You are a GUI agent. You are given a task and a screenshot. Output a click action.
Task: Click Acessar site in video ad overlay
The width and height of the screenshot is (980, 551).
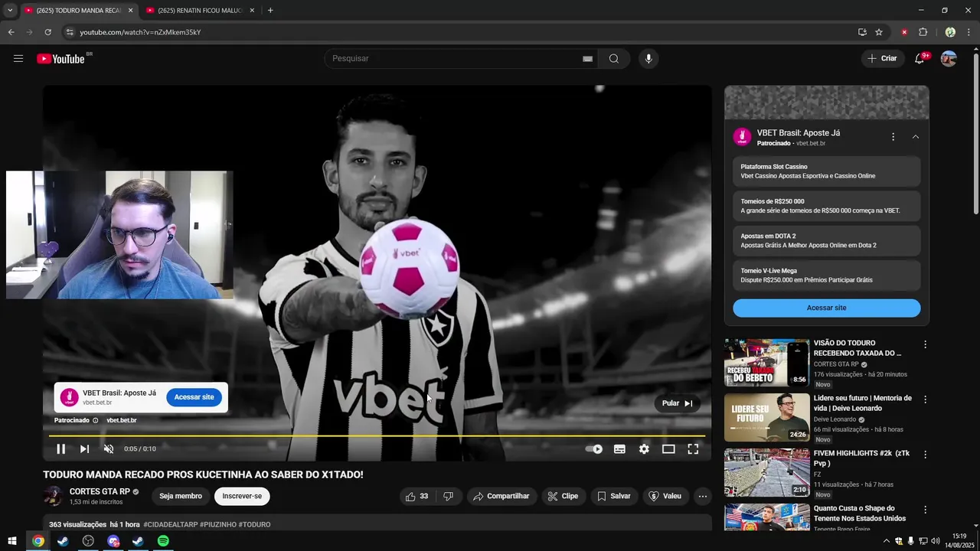click(194, 397)
